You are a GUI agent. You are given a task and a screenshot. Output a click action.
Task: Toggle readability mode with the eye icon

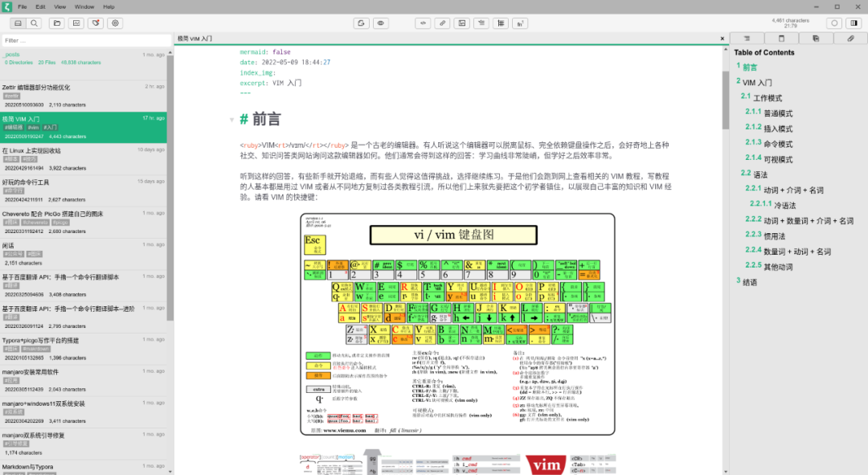380,23
